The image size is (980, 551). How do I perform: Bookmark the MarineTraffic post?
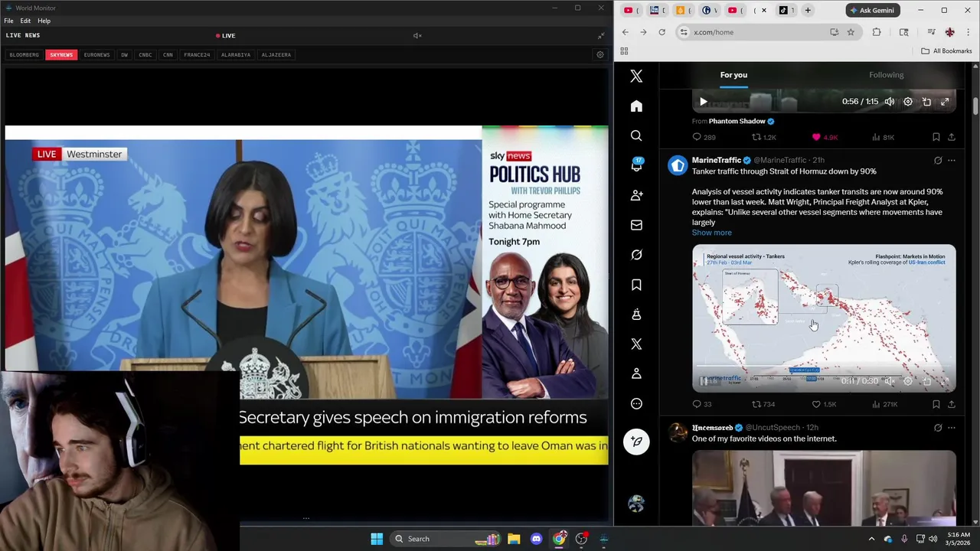[x=936, y=404]
